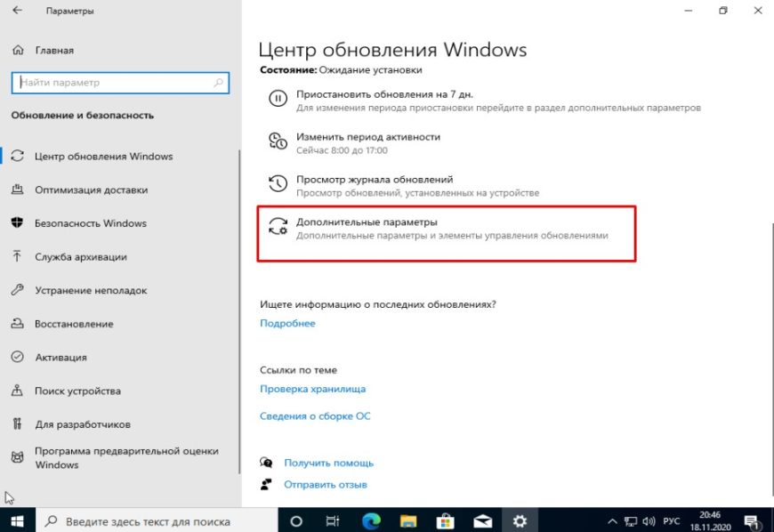
Task: Click the magnifier icon in settings search box
Action: pyautogui.click(x=218, y=83)
